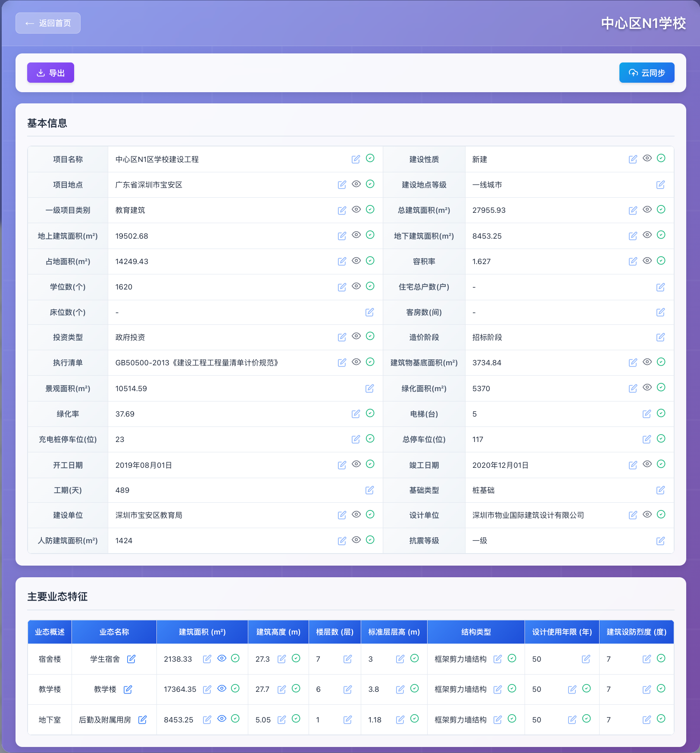Toggle visibility eye for 建设性质
Viewport: 700px width, 753px height.
(x=647, y=158)
